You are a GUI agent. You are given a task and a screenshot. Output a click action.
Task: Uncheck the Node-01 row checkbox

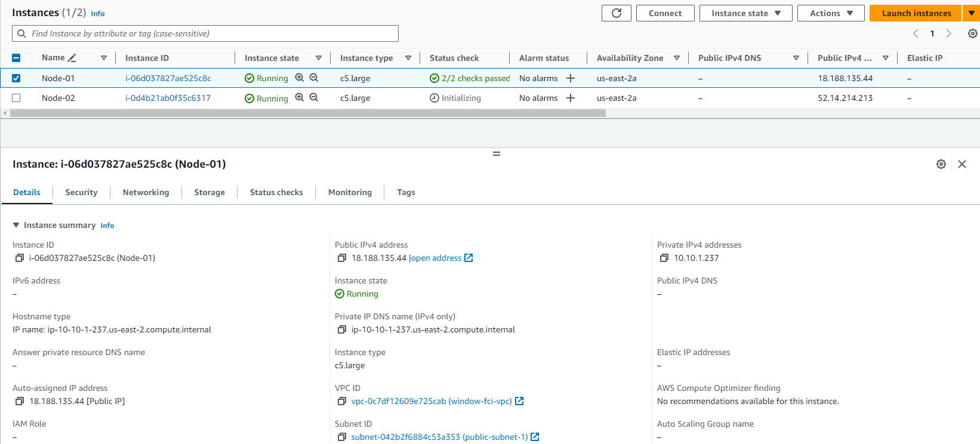[x=16, y=78]
